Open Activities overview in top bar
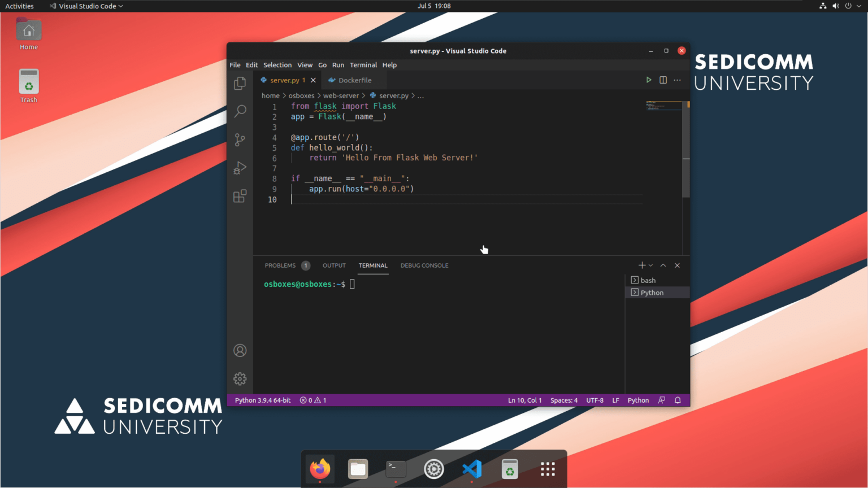The height and width of the screenshot is (488, 868). click(20, 6)
